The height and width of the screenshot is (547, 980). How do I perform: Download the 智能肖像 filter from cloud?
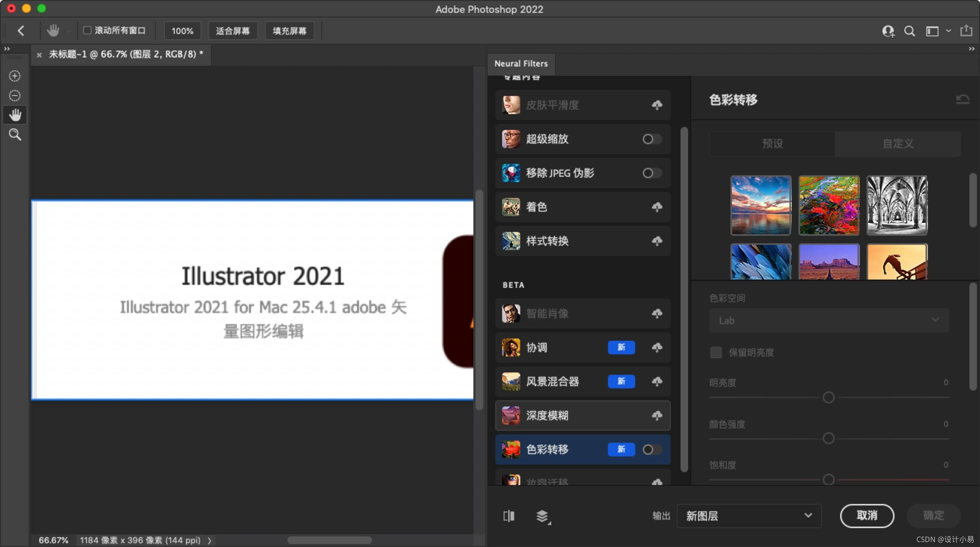657,314
